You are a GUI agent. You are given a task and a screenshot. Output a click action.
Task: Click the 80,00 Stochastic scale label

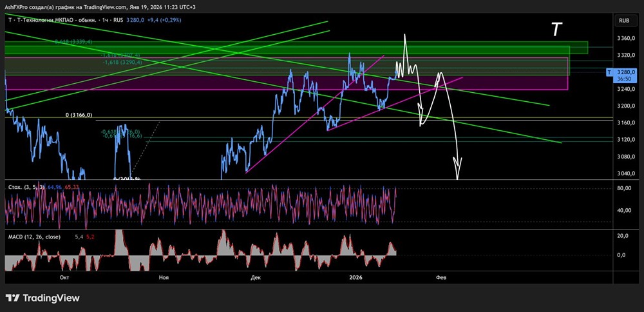(x=625, y=188)
